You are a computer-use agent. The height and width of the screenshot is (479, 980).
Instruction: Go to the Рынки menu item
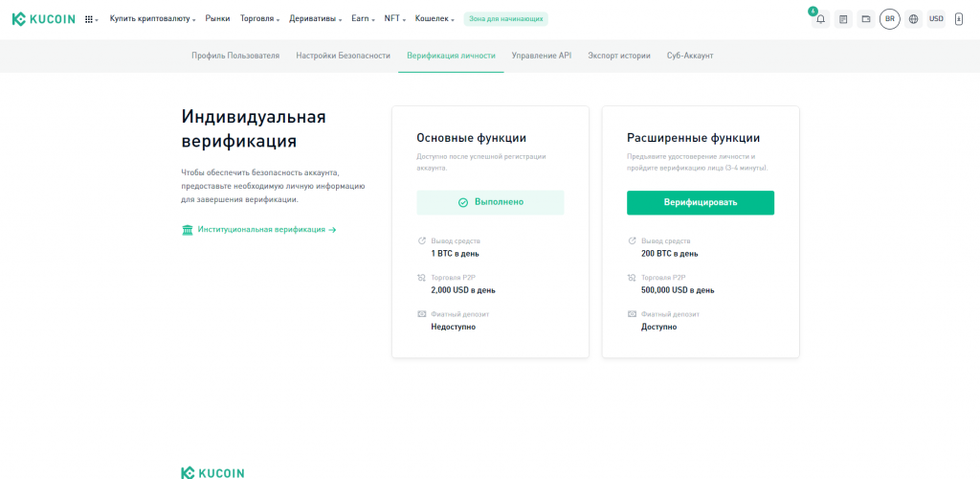coord(217,19)
